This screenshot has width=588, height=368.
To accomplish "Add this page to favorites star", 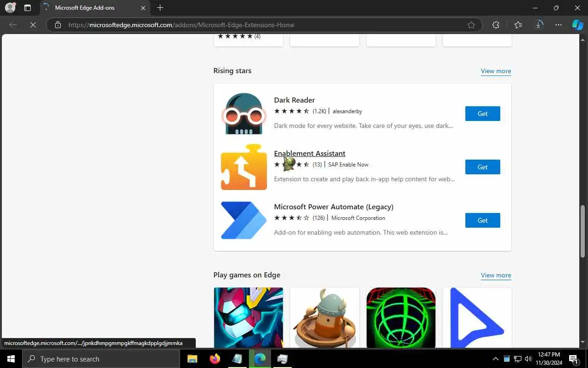I will 471,25.
